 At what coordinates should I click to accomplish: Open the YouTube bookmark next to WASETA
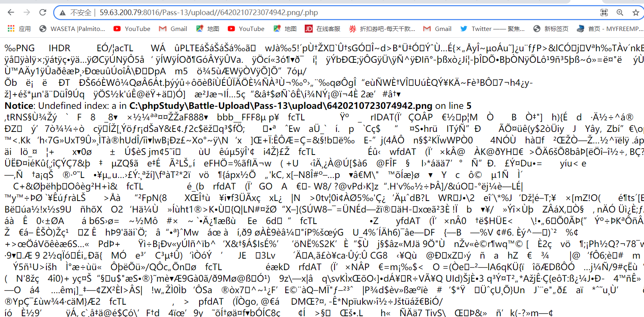[x=132, y=29]
